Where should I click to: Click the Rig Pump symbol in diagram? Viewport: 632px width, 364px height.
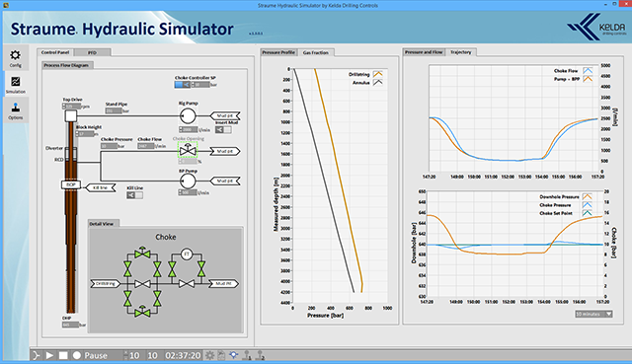[x=188, y=116]
